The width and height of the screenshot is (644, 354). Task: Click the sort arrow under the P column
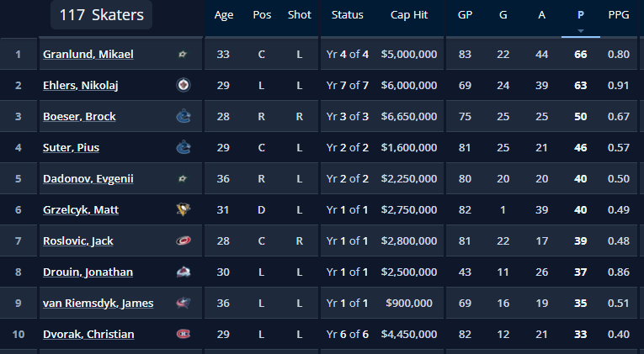[x=580, y=31]
